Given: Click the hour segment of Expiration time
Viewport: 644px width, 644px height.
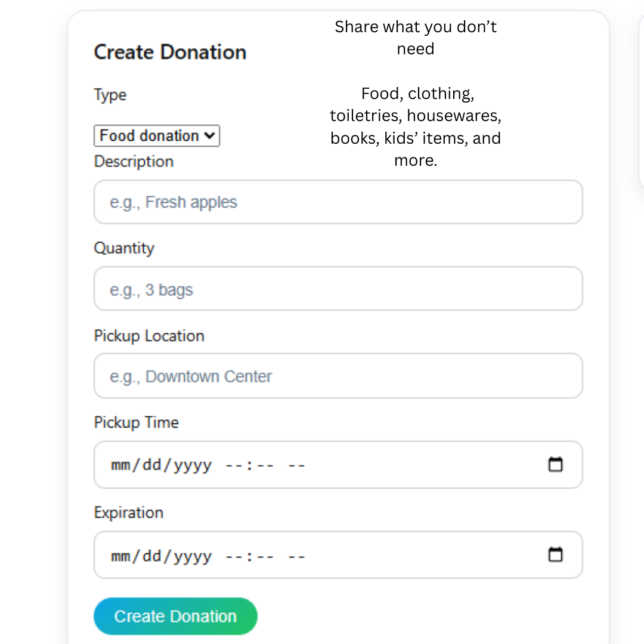Looking at the screenshot, I should click(233, 555).
